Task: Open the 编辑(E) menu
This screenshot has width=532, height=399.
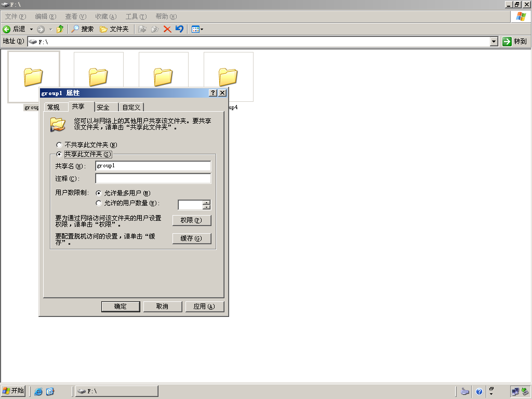Action: [46, 17]
